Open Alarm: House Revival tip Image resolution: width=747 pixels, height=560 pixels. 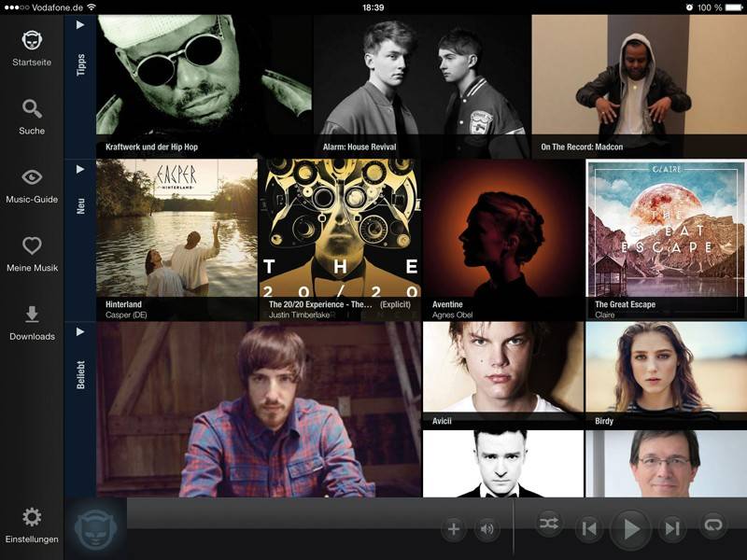[x=422, y=86]
